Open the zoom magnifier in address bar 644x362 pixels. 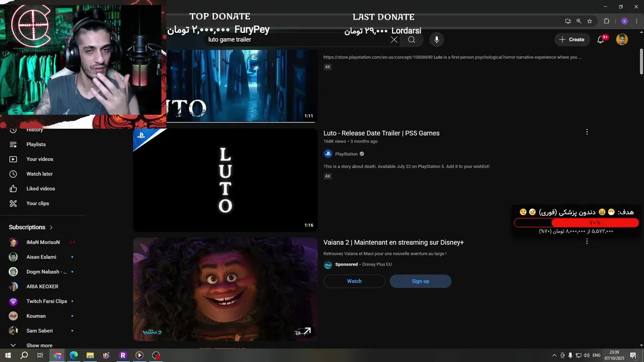tap(579, 21)
